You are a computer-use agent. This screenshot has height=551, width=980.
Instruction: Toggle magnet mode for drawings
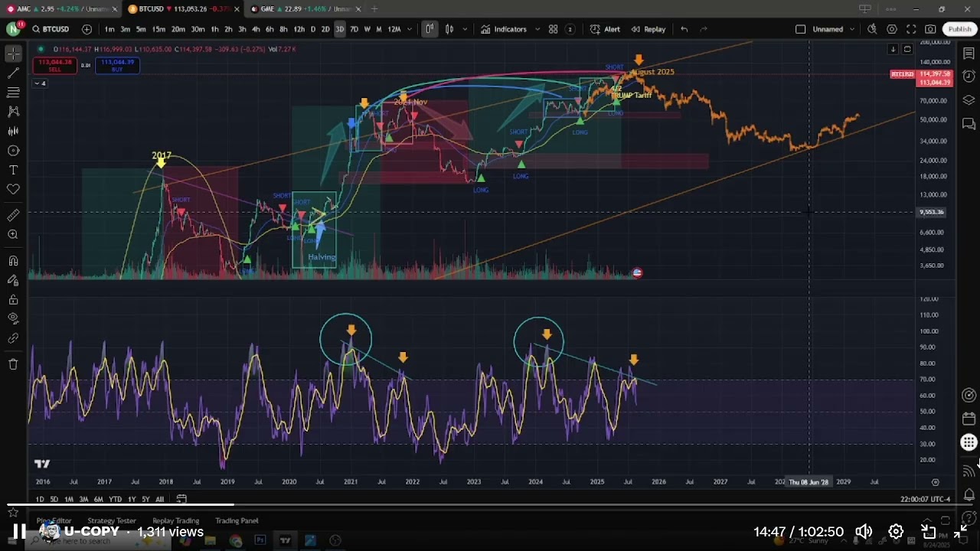[x=13, y=262]
